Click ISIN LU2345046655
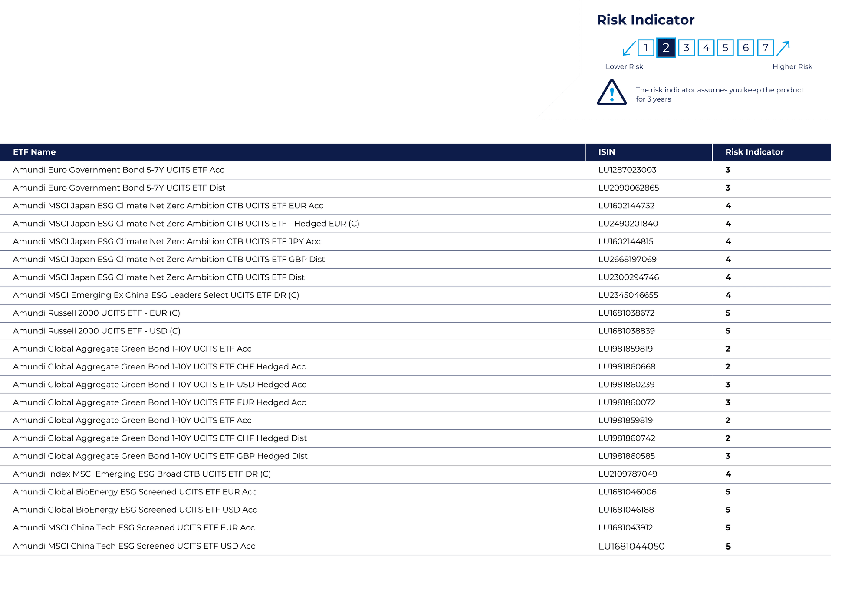Screen dimensions: 868x596 tap(628, 295)
